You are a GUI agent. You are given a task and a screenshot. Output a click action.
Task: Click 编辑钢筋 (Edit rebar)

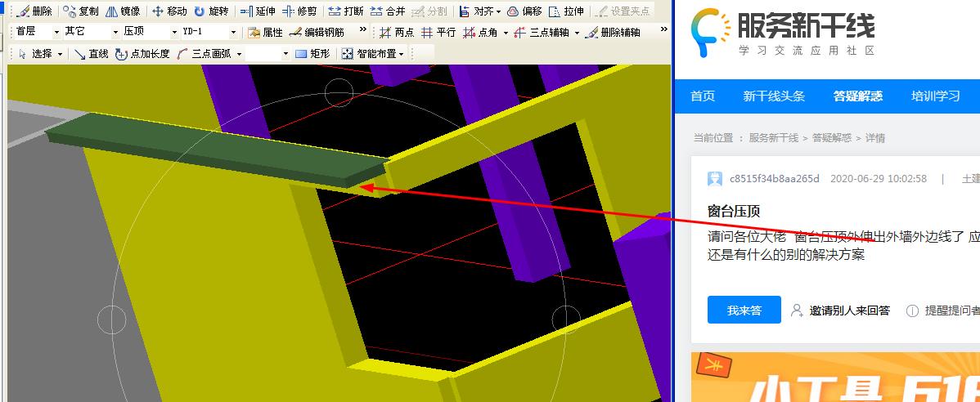(x=317, y=33)
